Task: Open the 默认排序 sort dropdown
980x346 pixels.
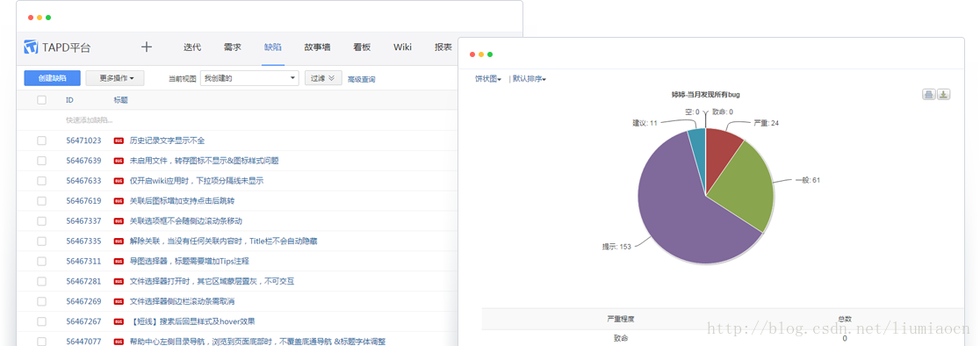Action: (530, 79)
